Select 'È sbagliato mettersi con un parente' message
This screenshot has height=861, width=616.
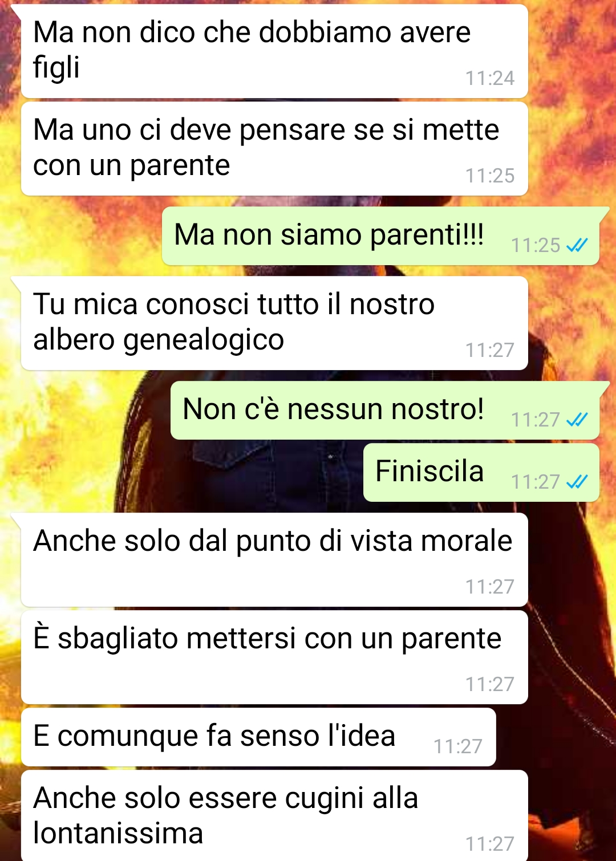click(274, 657)
